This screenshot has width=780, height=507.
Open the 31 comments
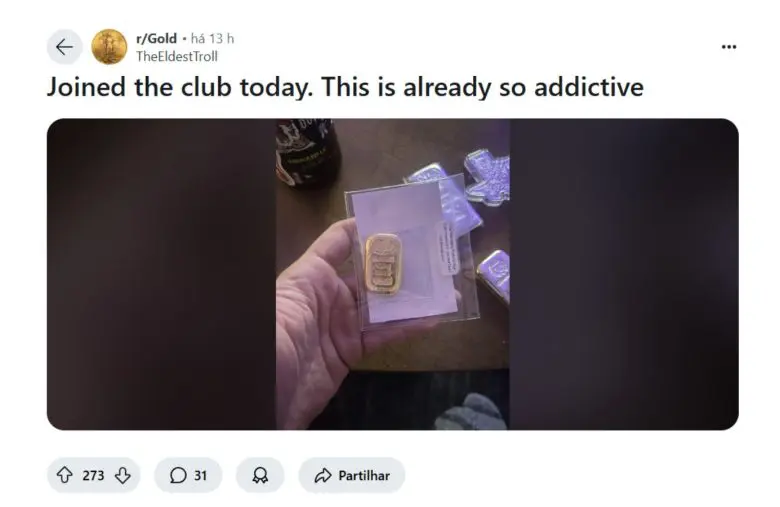pos(188,475)
